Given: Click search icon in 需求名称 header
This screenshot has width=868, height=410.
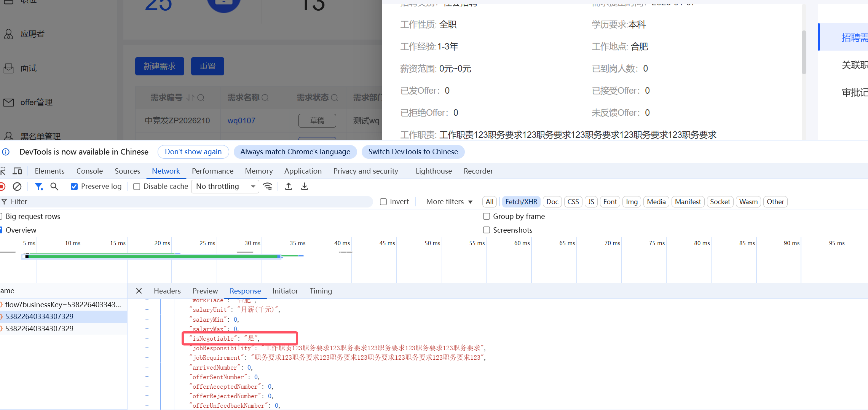Looking at the screenshot, I should pos(265,98).
